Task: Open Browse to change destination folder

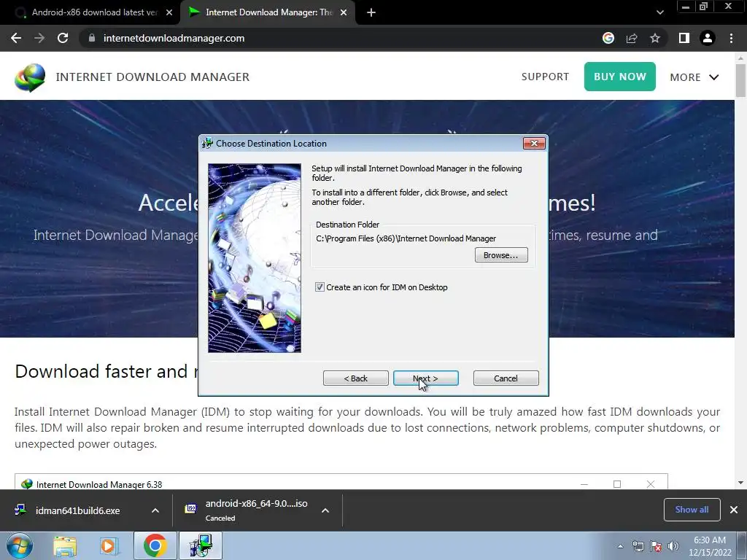Action: pos(500,255)
